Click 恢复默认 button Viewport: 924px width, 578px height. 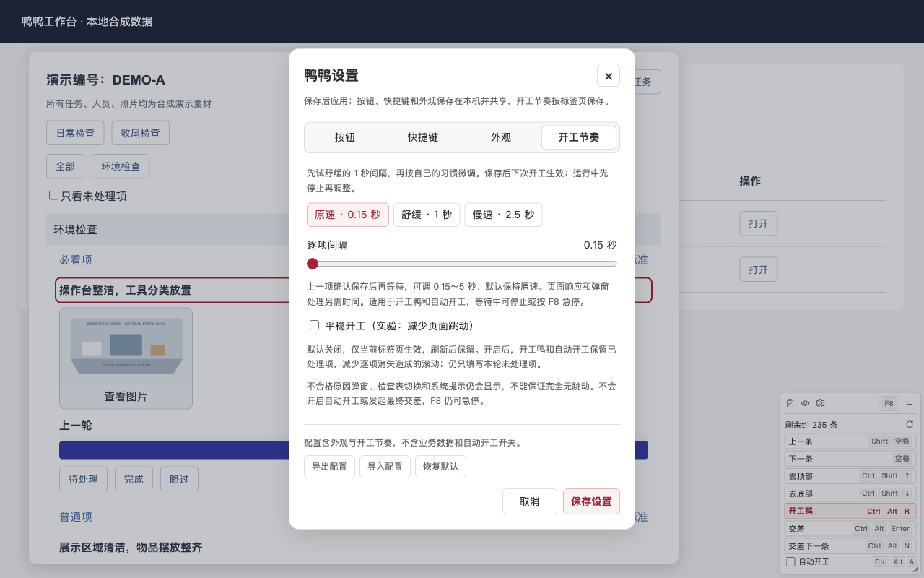click(440, 467)
